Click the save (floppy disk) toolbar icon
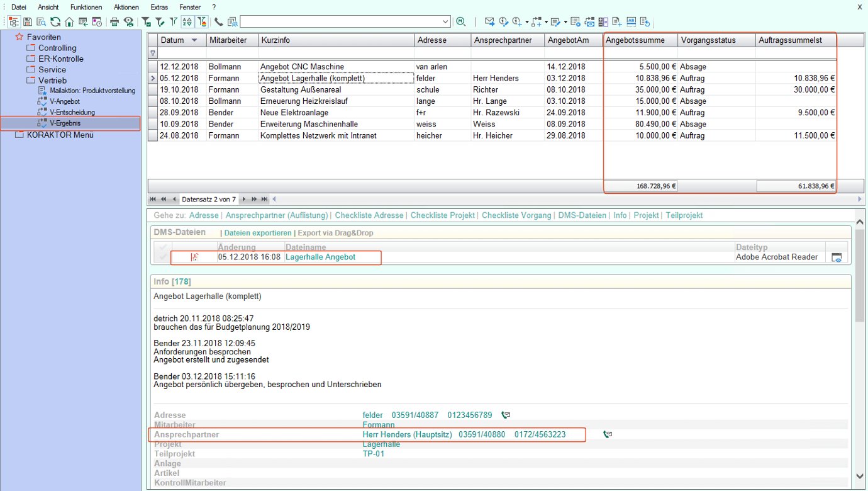Screen dimensions: 868x491 pos(28,21)
